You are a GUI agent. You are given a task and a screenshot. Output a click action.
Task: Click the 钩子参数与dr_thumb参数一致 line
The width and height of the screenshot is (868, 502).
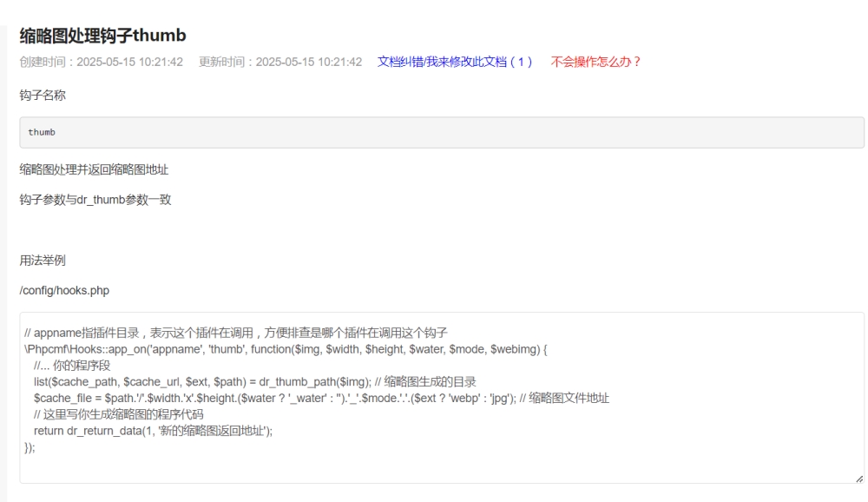[95, 200]
